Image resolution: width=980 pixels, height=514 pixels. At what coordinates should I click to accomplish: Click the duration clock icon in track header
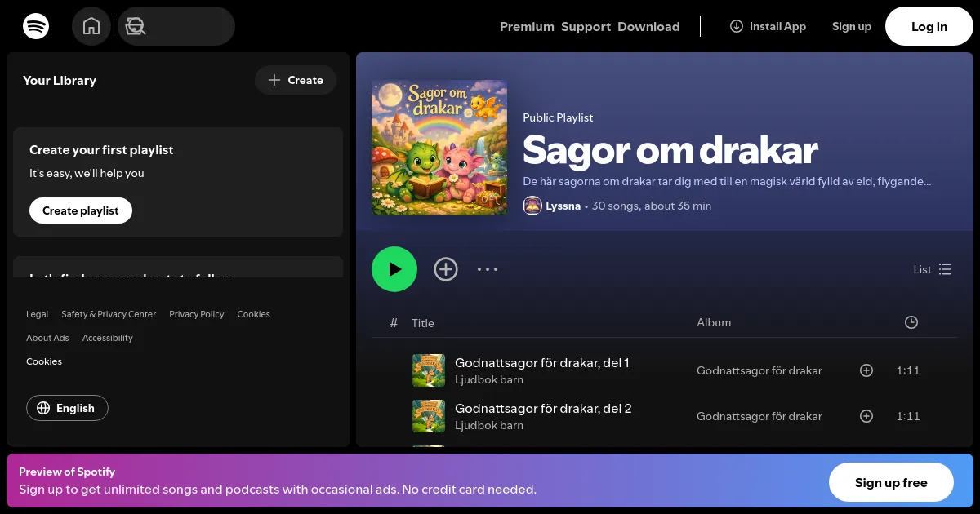(911, 322)
